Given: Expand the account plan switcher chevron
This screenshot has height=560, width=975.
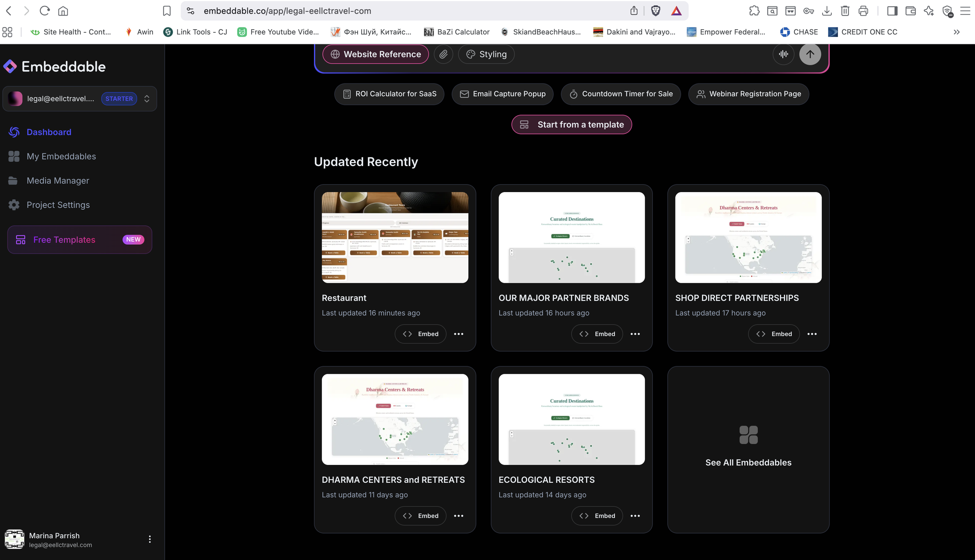Looking at the screenshot, I should [x=147, y=99].
